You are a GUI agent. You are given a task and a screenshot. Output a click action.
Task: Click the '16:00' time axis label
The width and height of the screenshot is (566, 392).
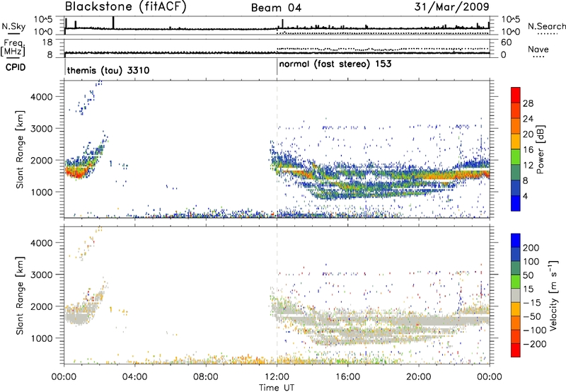tap(347, 377)
